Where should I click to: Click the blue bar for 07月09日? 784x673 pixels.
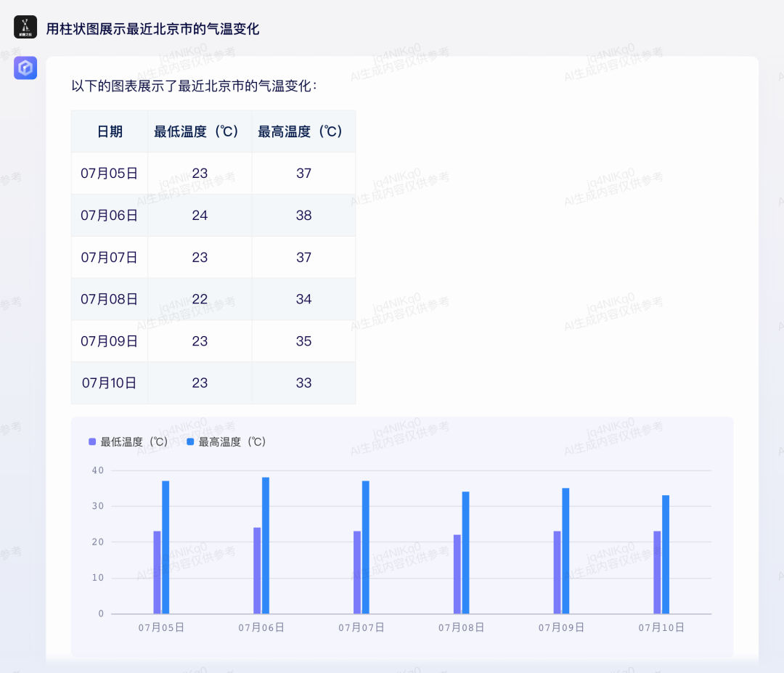565,551
